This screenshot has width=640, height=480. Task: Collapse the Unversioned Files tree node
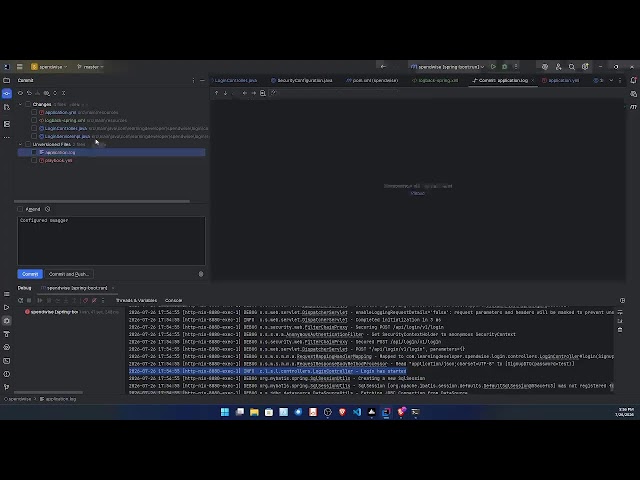pyautogui.click(x=20, y=144)
